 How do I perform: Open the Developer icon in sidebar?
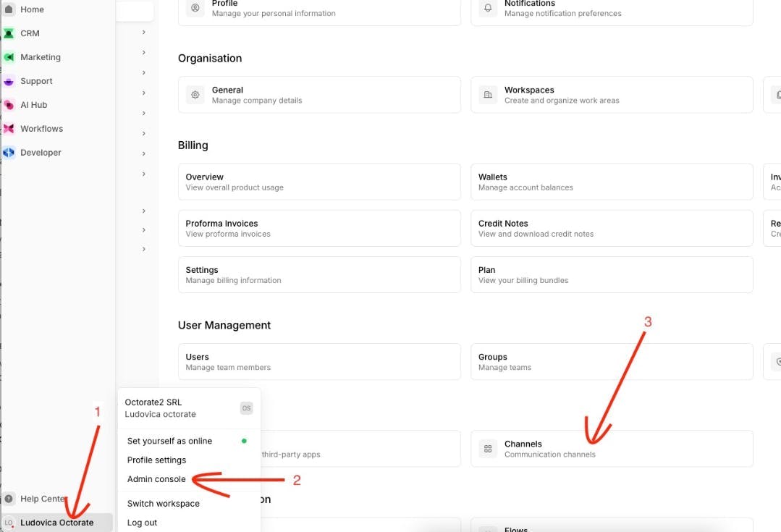click(x=9, y=153)
